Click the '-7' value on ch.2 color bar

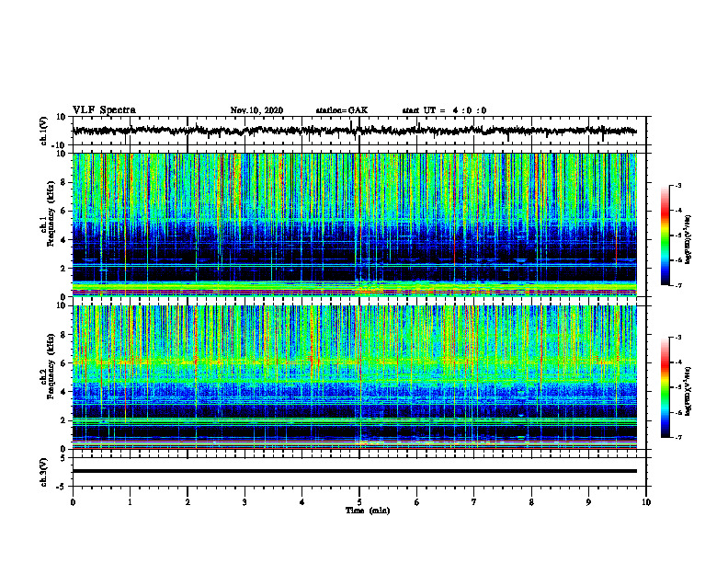point(678,438)
